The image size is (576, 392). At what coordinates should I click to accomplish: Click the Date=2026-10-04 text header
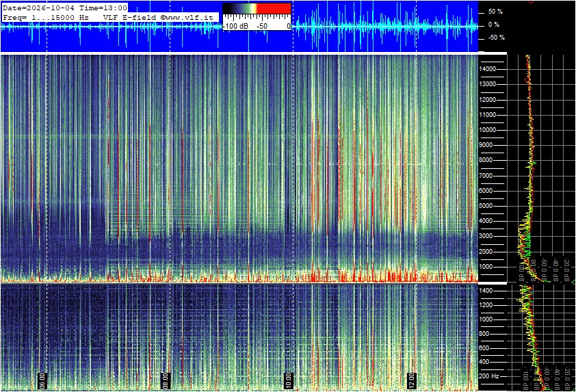tap(38, 8)
